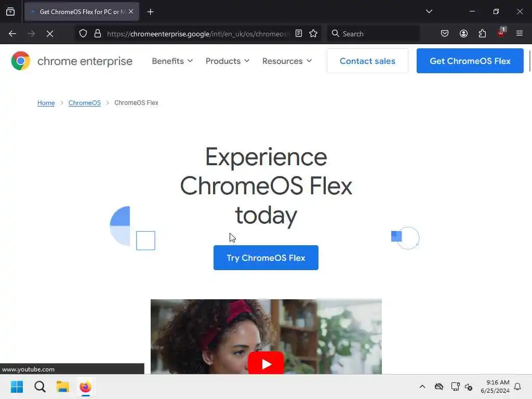532x399 pixels.
Task: Click chrome enterprise wordmark
Action: click(85, 61)
